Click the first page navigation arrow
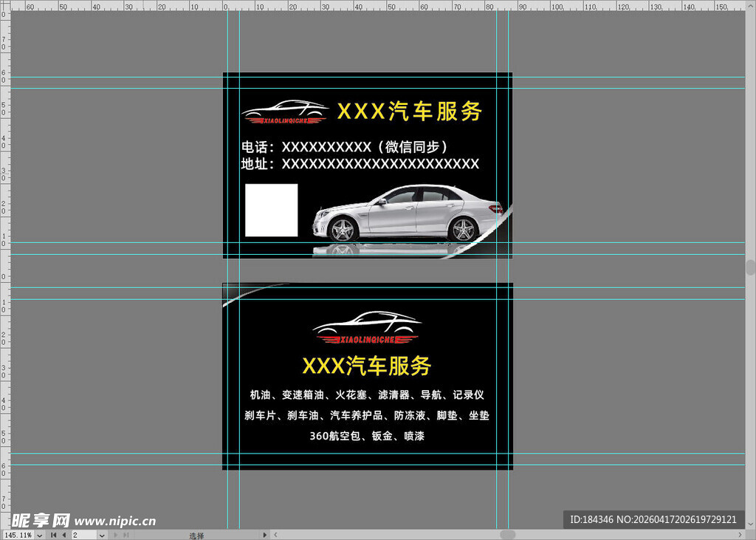 coord(52,535)
